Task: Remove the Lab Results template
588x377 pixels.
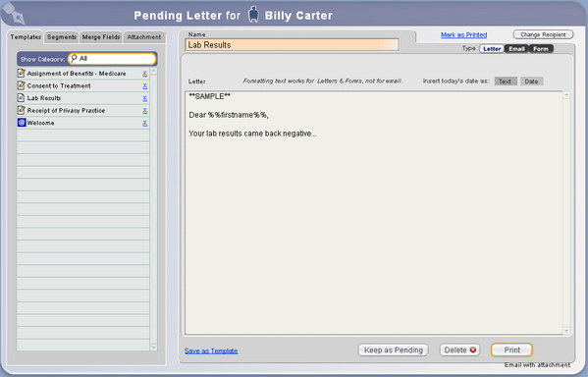Action: 144,98
